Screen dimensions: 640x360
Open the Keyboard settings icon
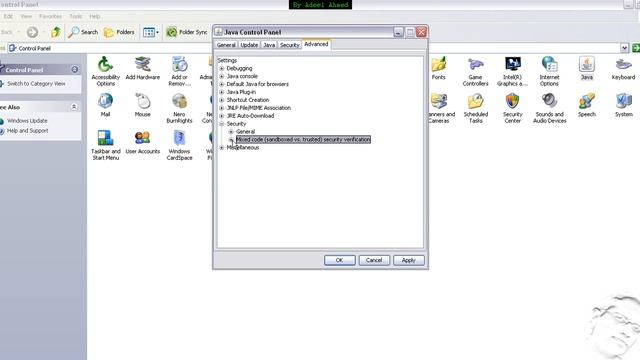coord(623,68)
